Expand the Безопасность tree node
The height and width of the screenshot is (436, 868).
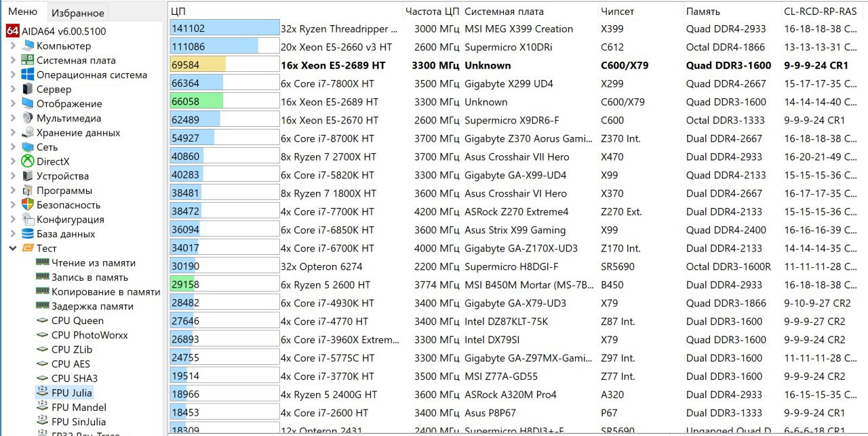click(x=13, y=205)
